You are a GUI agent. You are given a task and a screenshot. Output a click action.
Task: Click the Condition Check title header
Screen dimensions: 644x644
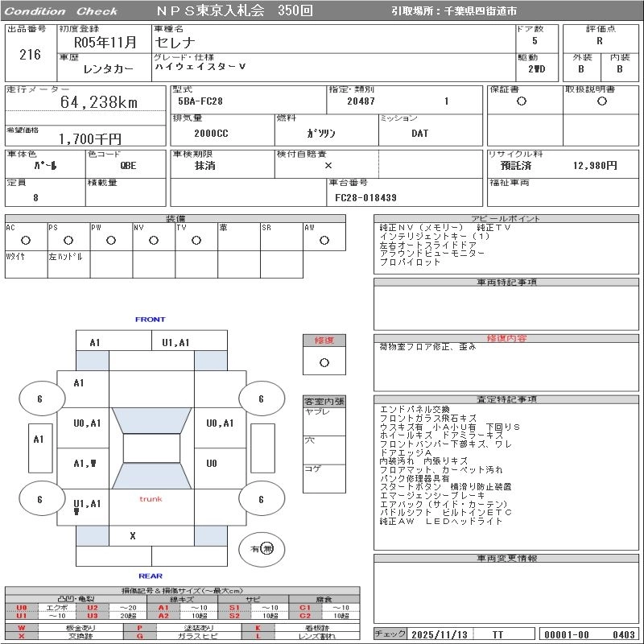61,11
